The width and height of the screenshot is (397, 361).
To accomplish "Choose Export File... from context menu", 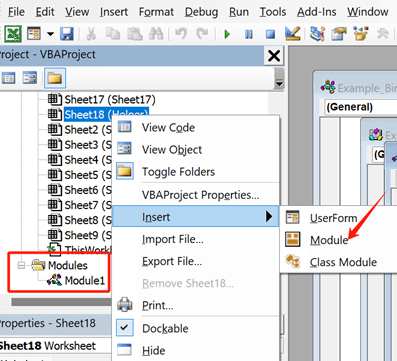I will click(196, 261).
